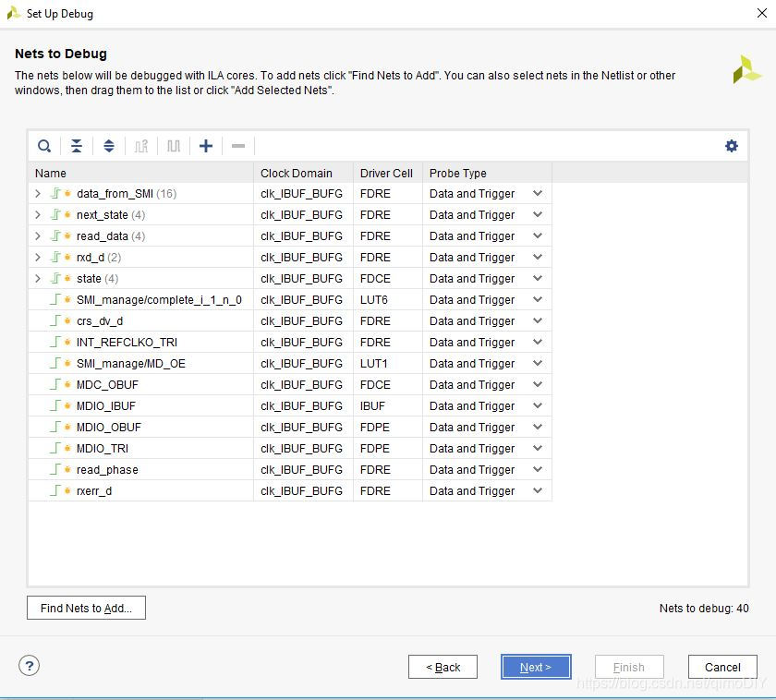Open probe type dropdown for read_phase
The width and height of the screenshot is (776, 700).
538,470
